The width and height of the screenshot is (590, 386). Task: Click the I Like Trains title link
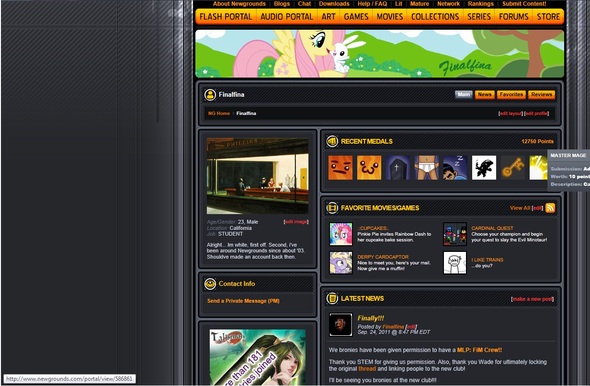(487, 260)
